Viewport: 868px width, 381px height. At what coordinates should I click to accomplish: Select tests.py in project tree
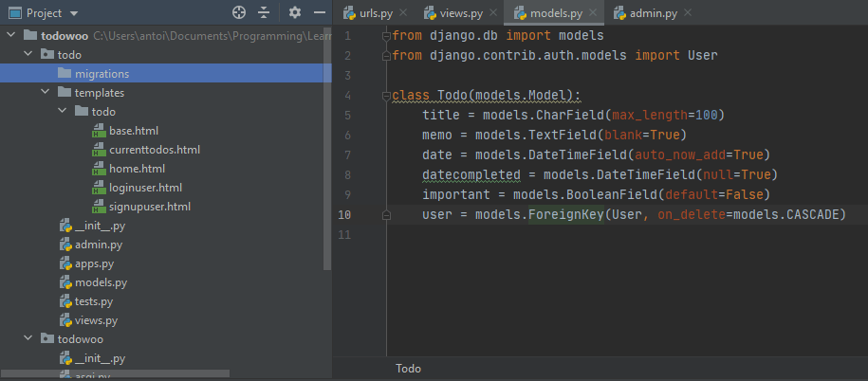click(94, 301)
